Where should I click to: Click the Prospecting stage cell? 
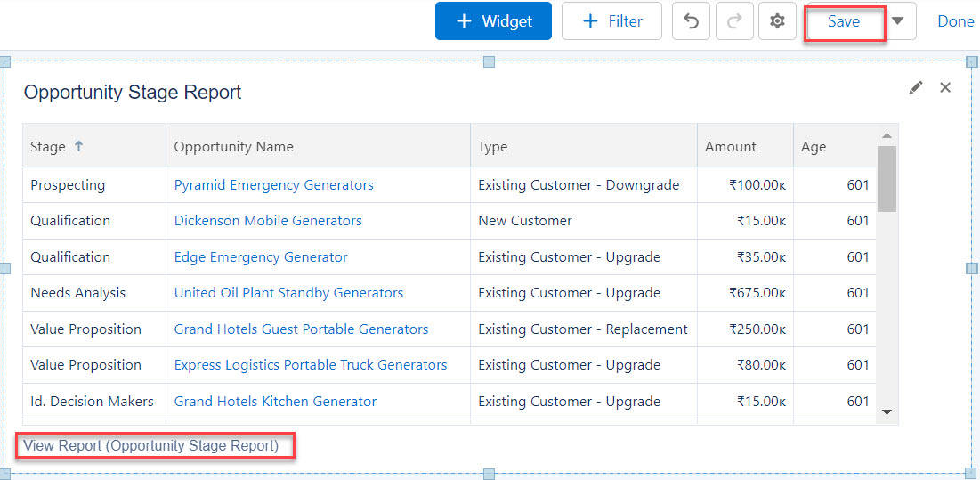tap(94, 185)
